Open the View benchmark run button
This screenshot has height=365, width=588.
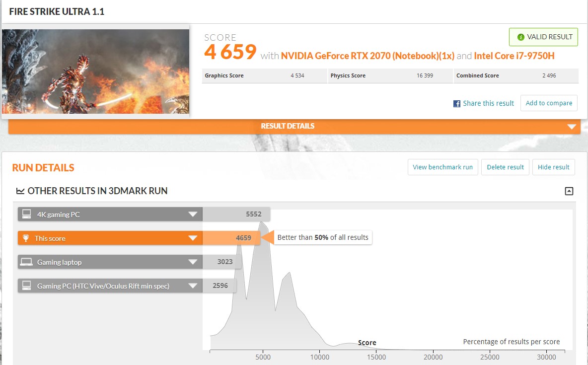point(443,167)
